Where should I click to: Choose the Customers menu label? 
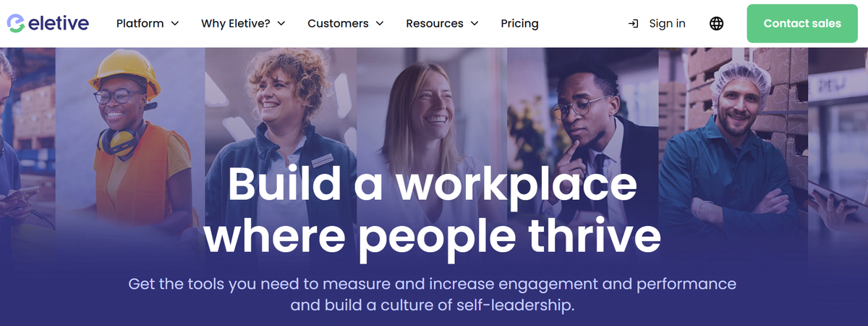pos(336,23)
